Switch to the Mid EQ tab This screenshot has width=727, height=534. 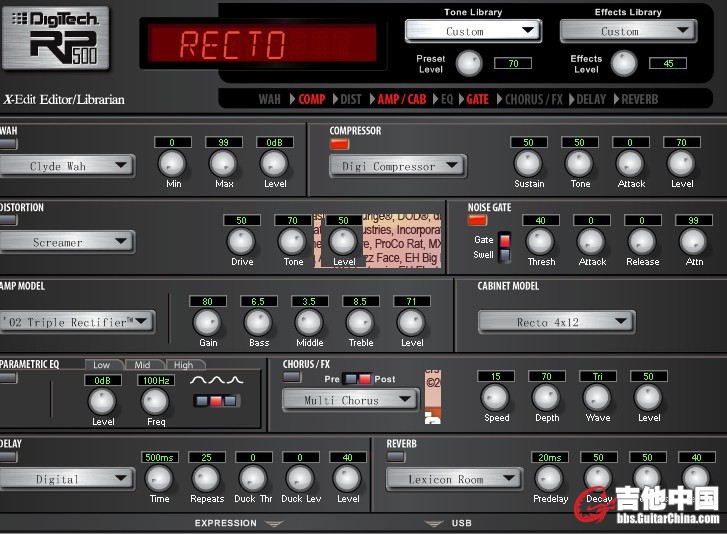pos(142,365)
